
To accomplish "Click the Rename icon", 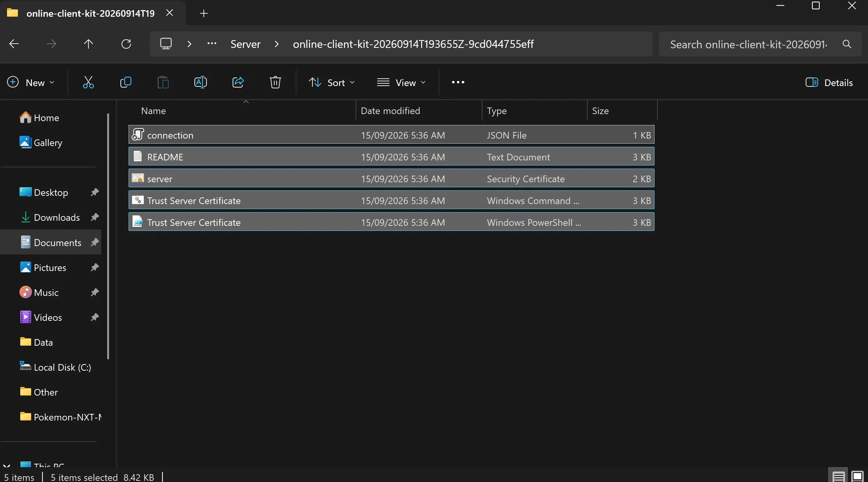I will click(x=200, y=82).
